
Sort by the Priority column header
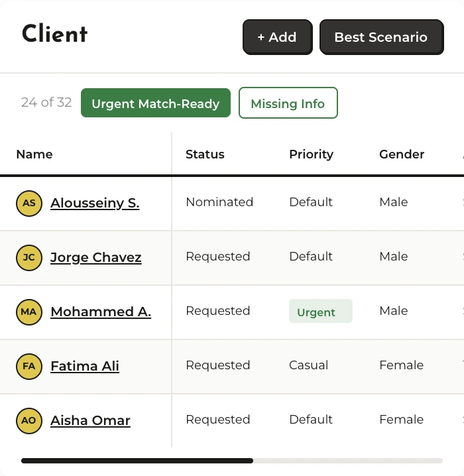(x=311, y=154)
